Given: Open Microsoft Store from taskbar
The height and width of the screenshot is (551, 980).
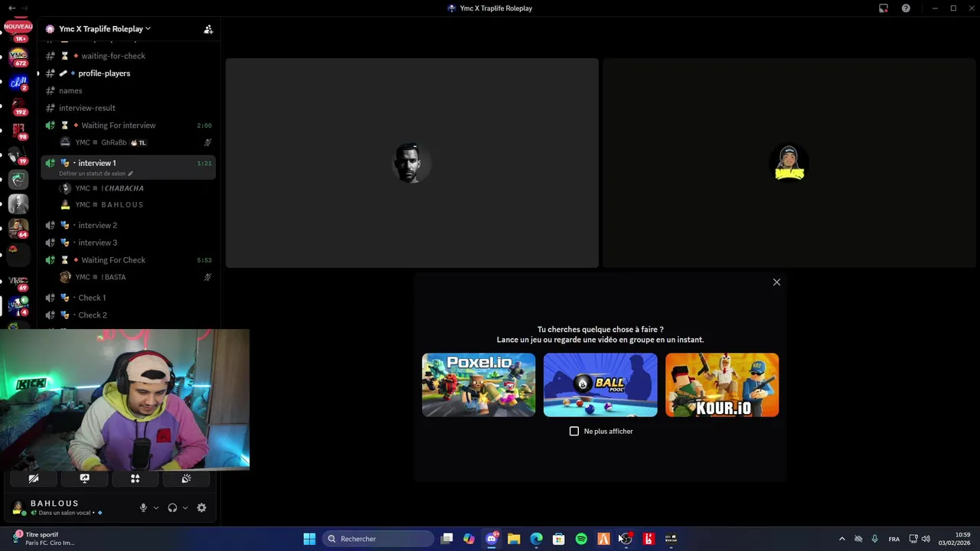Looking at the screenshot, I should (559, 539).
